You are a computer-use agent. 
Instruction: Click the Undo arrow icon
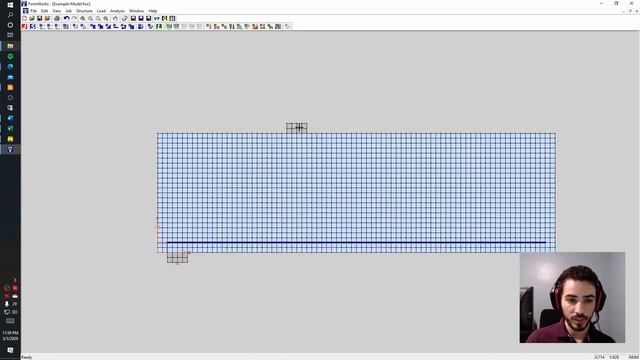[x=67, y=18]
